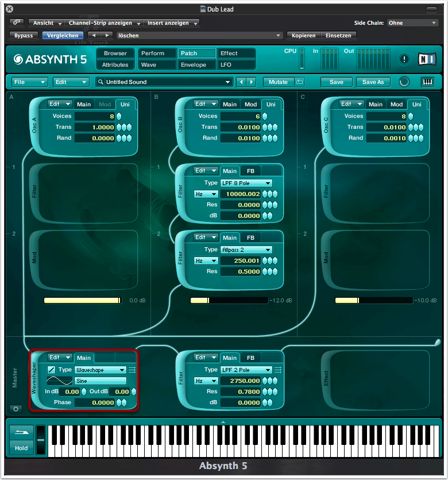Open the master Filter routing lines icon
The width and height of the screenshot is (448, 480).
(278, 370)
